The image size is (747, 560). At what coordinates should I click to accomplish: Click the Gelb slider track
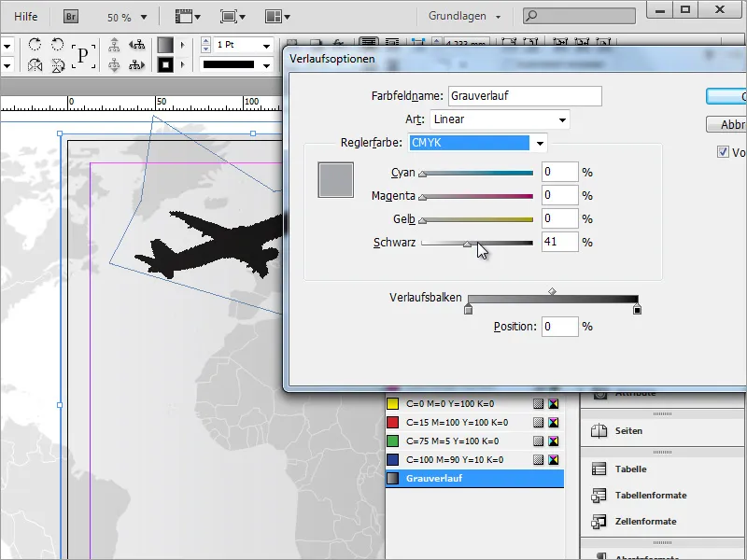click(477, 219)
